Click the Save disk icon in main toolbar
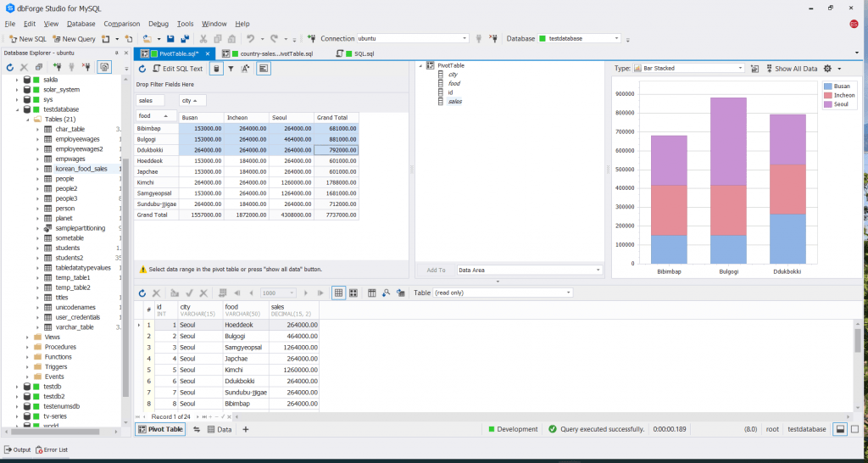This screenshot has width=868, height=463. (x=170, y=39)
